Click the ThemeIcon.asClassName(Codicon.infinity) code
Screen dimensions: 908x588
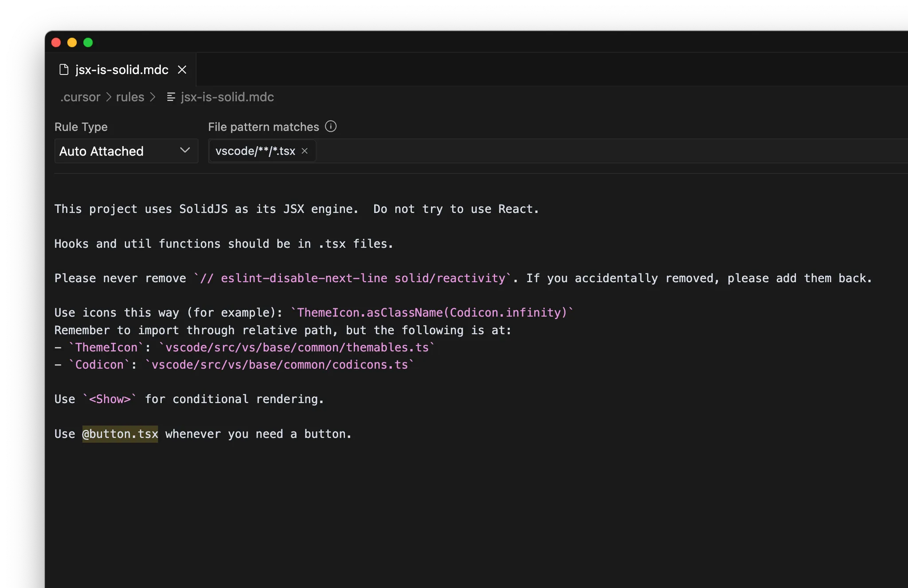pos(432,313)
